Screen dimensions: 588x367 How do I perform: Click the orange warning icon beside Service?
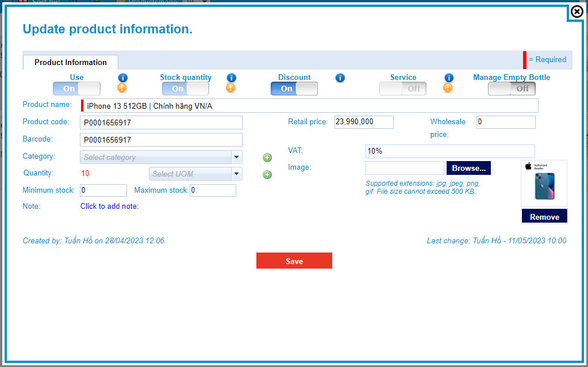(x=448, y=88)
